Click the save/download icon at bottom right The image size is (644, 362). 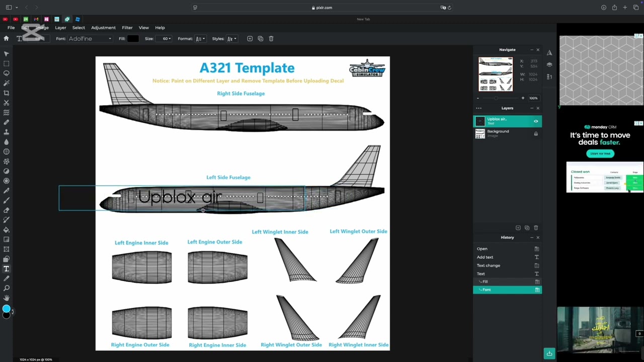click(549, 353)
